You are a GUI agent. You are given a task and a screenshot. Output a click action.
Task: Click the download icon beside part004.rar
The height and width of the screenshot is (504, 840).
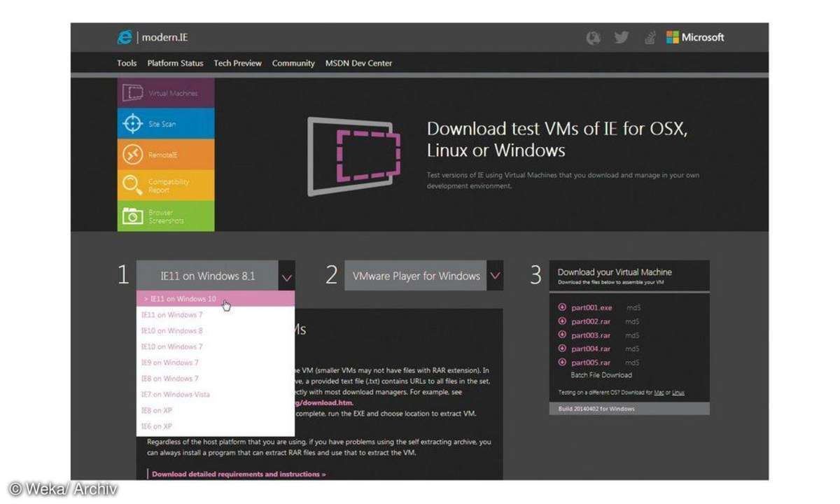(x=562, y=349)
